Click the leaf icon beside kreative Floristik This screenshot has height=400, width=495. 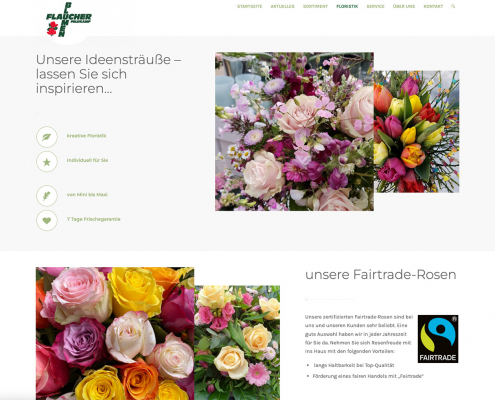(47, 137)
